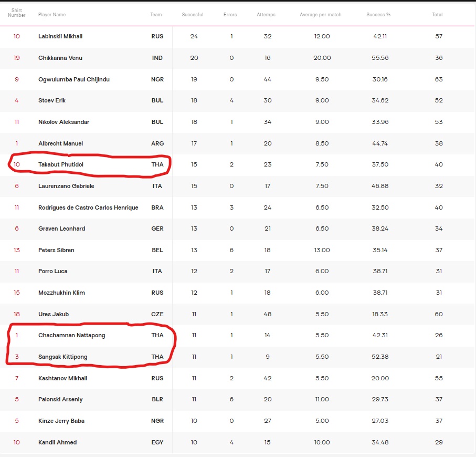Open player Mozzhukhin Klim
The width and height of the screenshot is (476, 457).
61,293
